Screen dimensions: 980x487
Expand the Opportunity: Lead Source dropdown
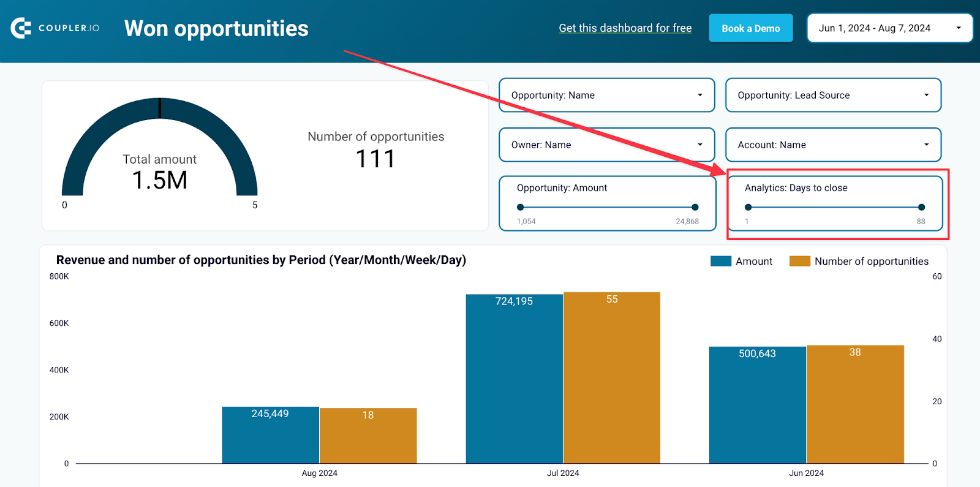833,95
